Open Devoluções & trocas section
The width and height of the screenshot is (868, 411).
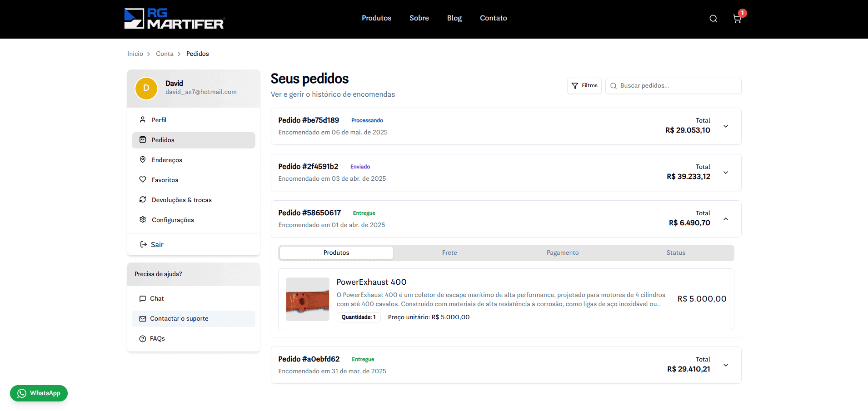[x=181, y=200]
